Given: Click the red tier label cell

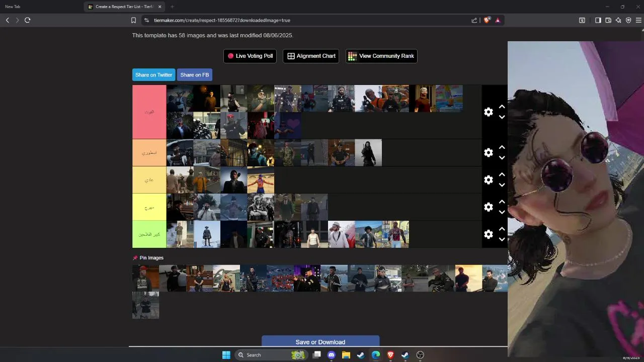Looking at the screenshot, I should click(x=149, y=112).
